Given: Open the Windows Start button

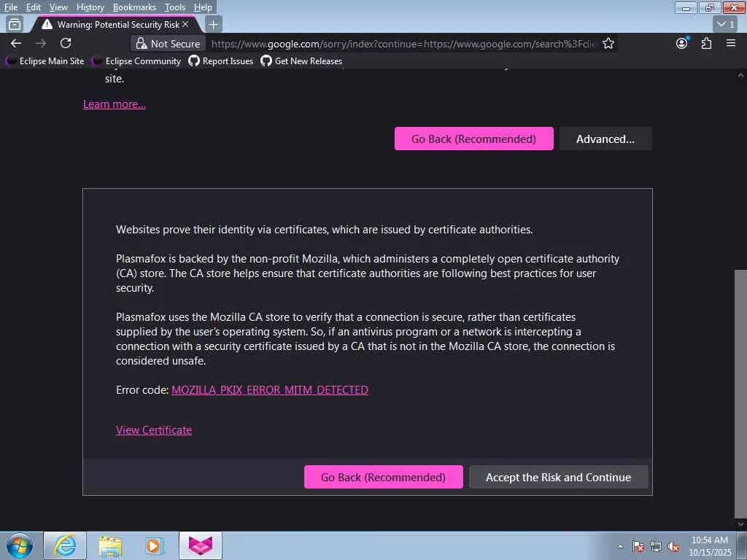Looking at the screenshot, I should click(20, 545).
